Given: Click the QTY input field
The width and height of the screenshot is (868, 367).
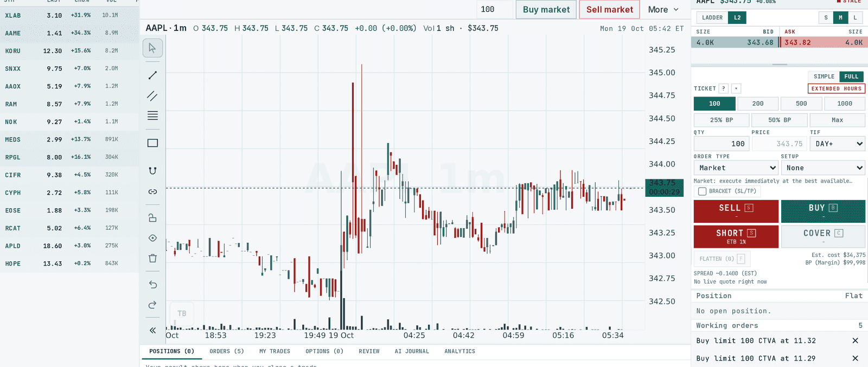Looking at the screenshot, I should [722, 144].
